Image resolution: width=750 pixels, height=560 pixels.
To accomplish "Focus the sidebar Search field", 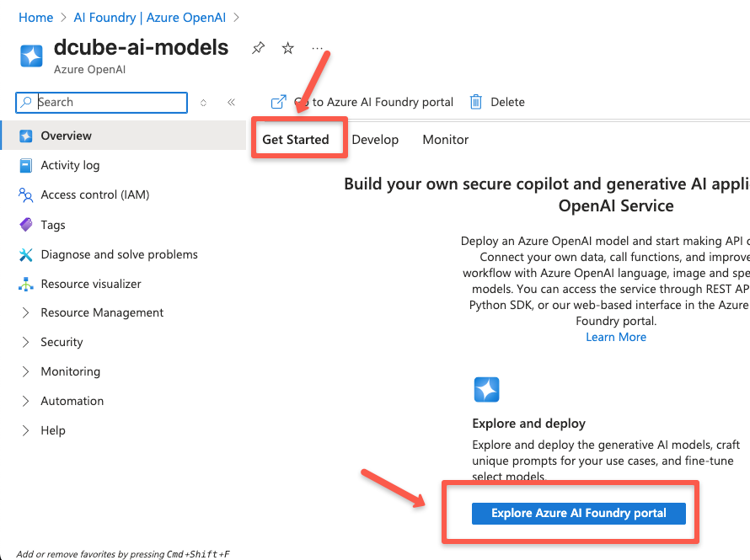I will 101,102.
